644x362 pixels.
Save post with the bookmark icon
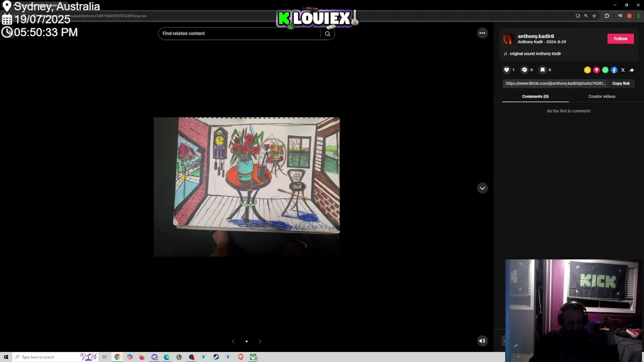pos(542,70)
